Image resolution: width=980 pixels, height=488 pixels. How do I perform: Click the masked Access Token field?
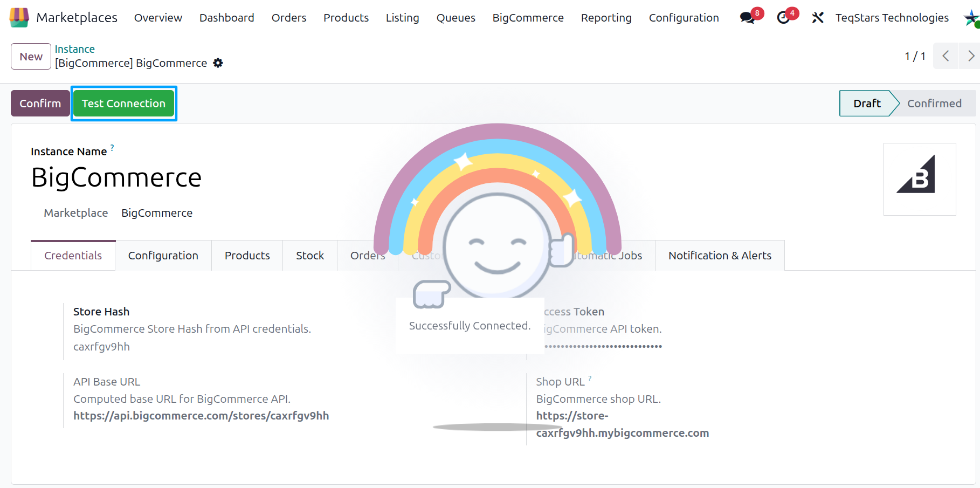(603, 346)
